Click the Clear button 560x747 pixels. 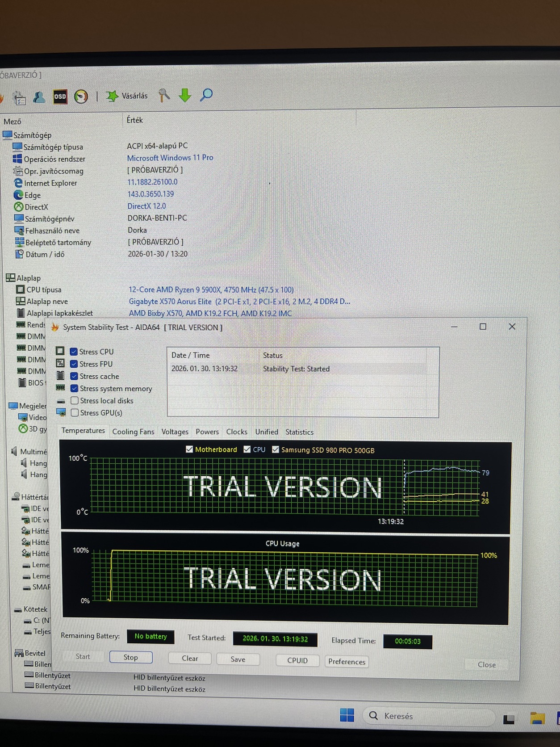tap(190, 658)
